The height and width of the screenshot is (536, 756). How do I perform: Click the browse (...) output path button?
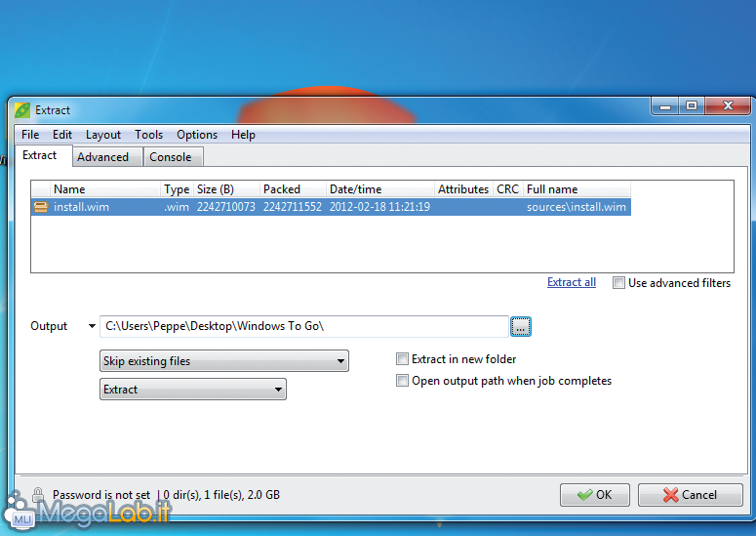coord(521,327)
